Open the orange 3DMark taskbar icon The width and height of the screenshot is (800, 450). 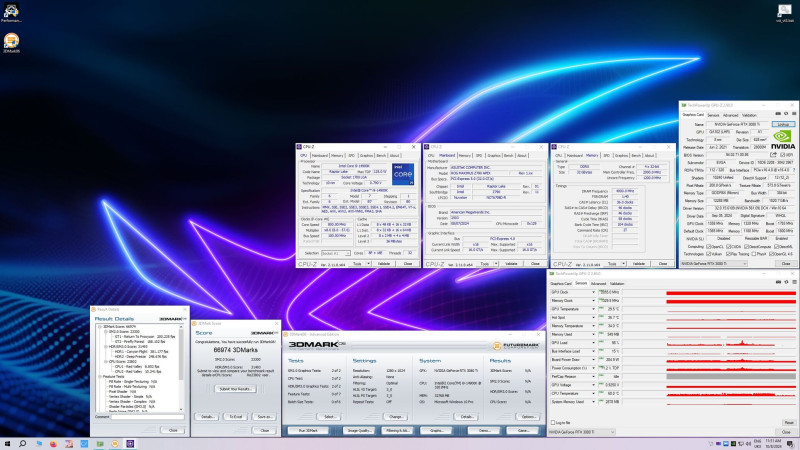coord(115,444)
